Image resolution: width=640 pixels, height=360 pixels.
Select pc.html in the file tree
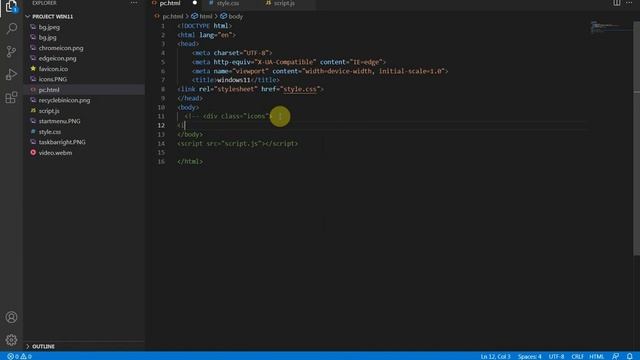point(49,90)
